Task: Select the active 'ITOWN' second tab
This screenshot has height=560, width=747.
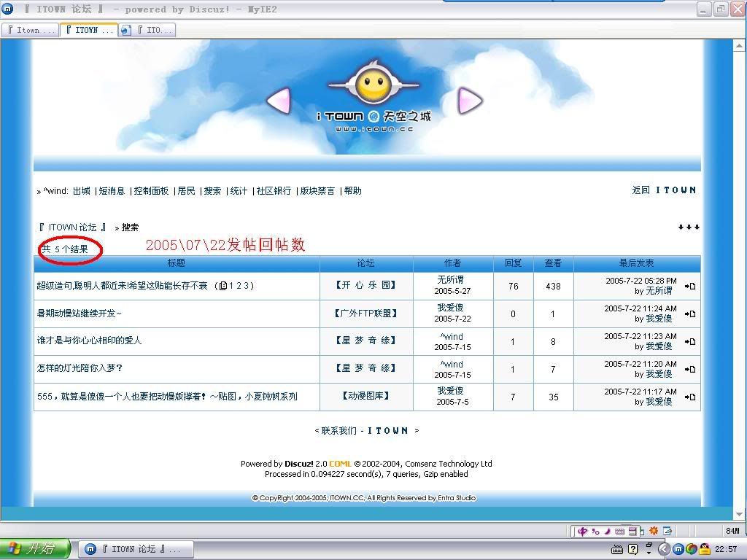Action: [x=89, y=30]
